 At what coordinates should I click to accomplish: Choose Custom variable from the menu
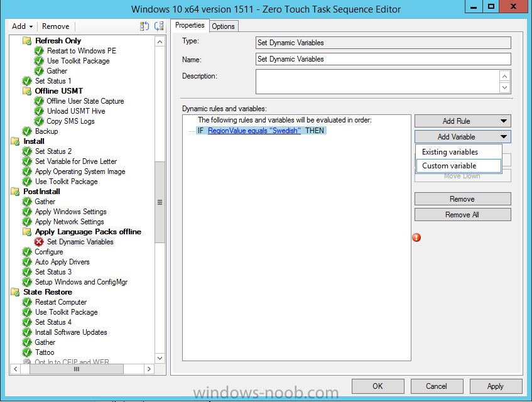point(459,166)
